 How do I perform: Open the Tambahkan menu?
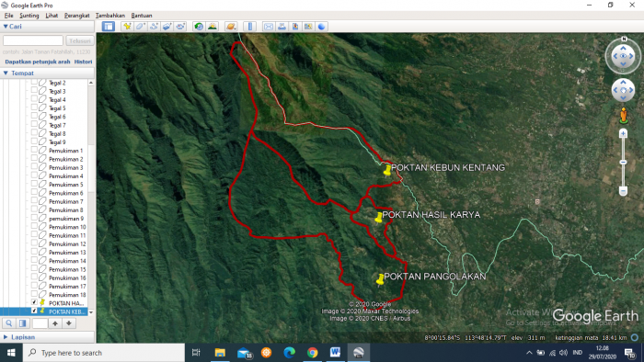[110, 16]
